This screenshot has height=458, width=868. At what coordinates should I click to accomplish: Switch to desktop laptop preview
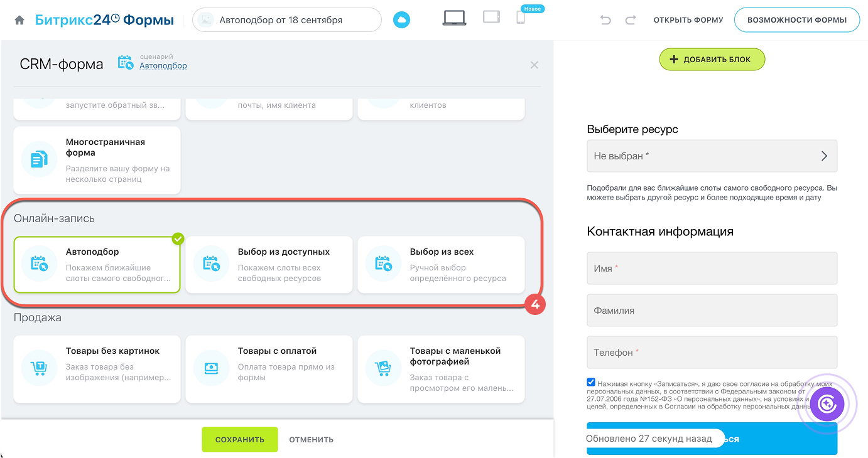click(x=454, y=18)
